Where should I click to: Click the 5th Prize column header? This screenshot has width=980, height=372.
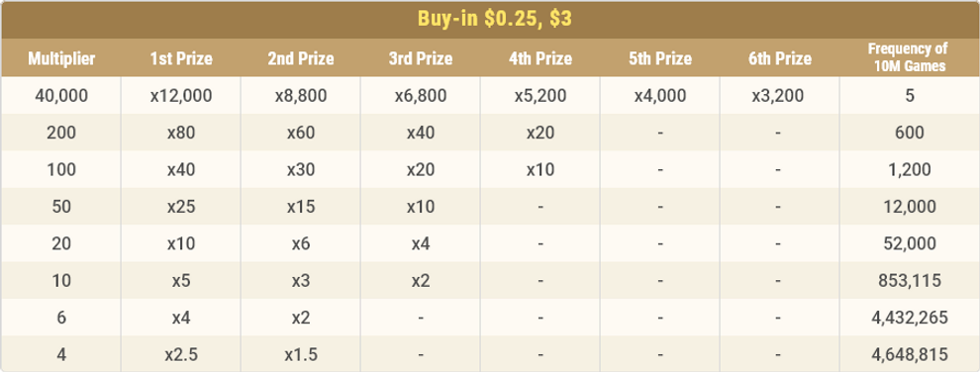click(x=660, y=58)
